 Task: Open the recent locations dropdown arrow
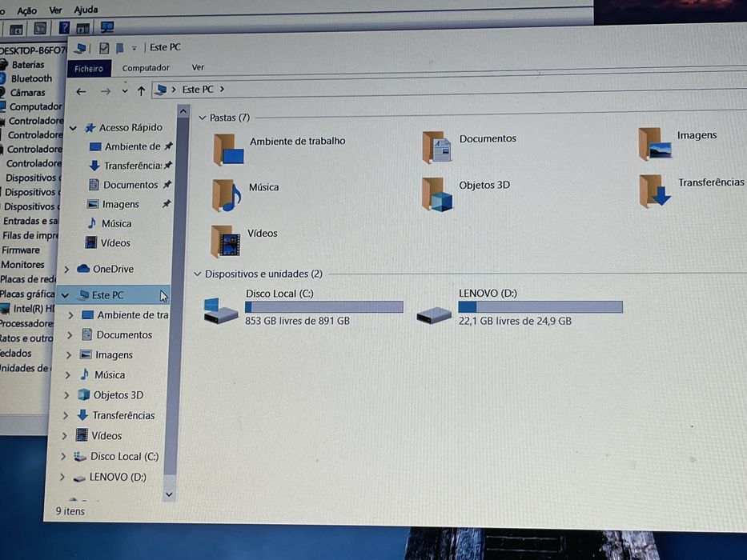125,90
